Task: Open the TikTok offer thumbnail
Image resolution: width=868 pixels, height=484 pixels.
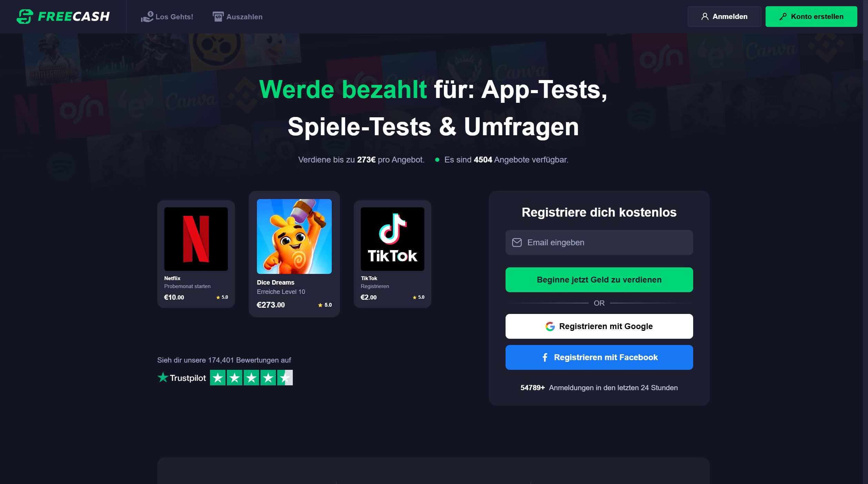Action: 392,239
